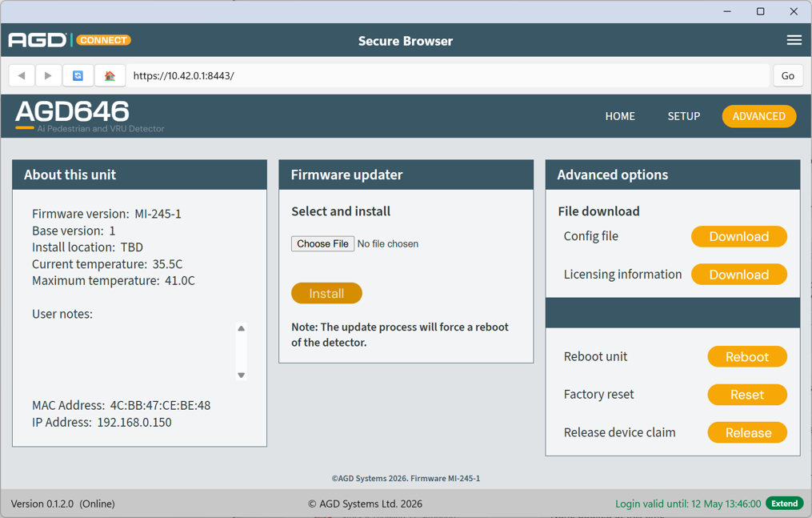Click the 'Base version: 1' line
The width and height of the screenshot is (812, 518).
coord(74,231)
